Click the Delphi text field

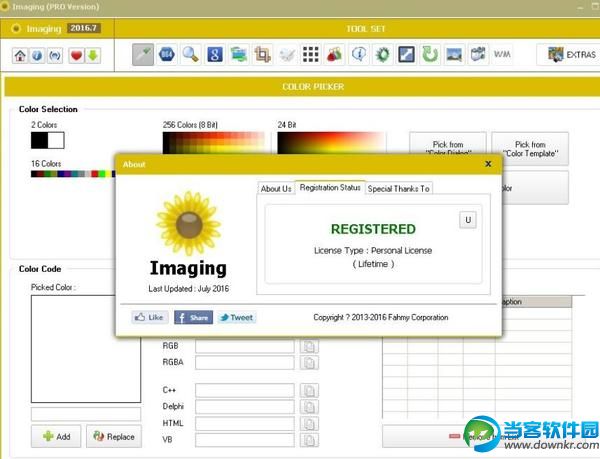click(245, 407)
